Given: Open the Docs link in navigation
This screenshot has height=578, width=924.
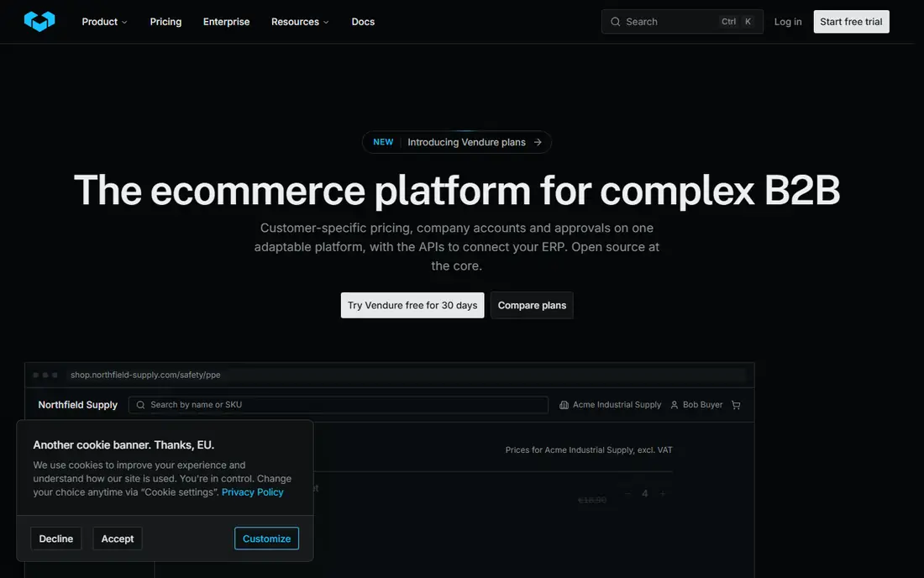Looking at the screenshot, I should 363,22.
